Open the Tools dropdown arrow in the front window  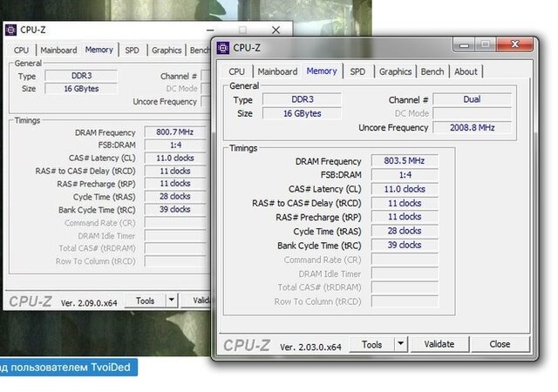(400, 344)
